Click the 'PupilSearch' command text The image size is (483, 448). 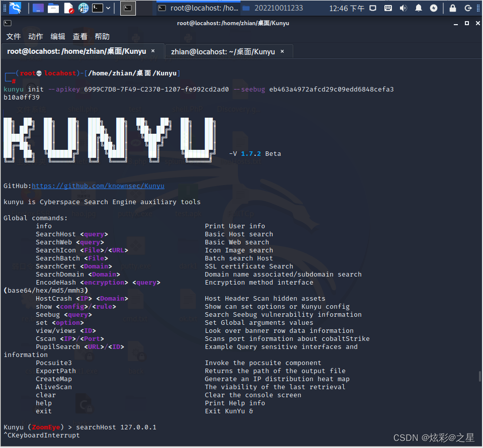(57, 347)
